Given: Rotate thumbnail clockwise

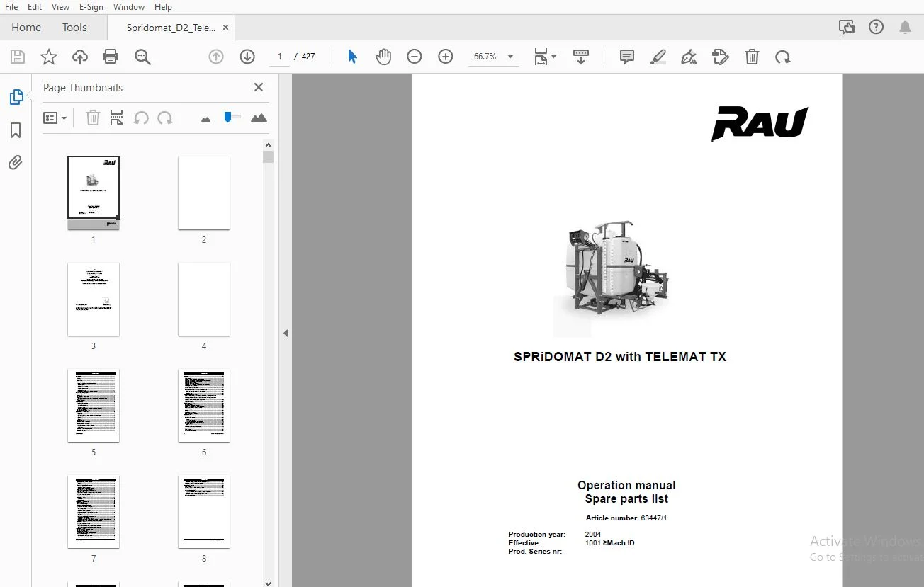Looking at the screenshot, I should point(165,118).
